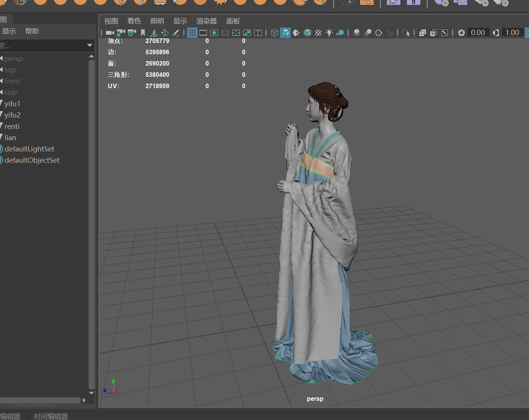
Task: Switch to the 时间编辑器 tab
Action: click(51, 416)
